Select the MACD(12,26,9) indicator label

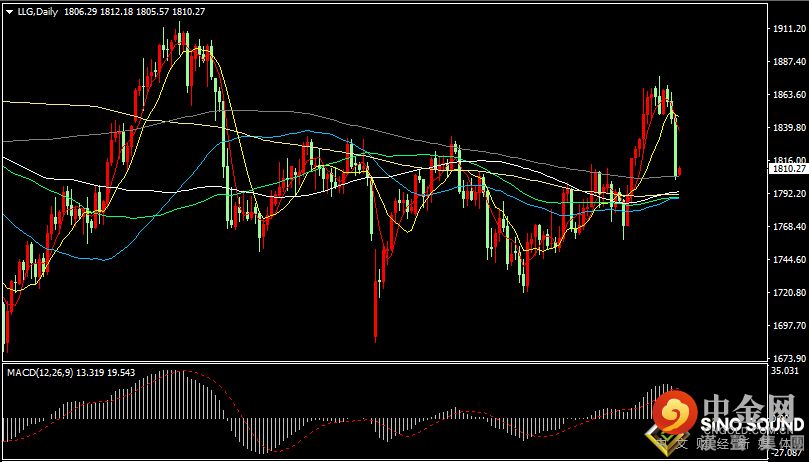tap(40, 372)
